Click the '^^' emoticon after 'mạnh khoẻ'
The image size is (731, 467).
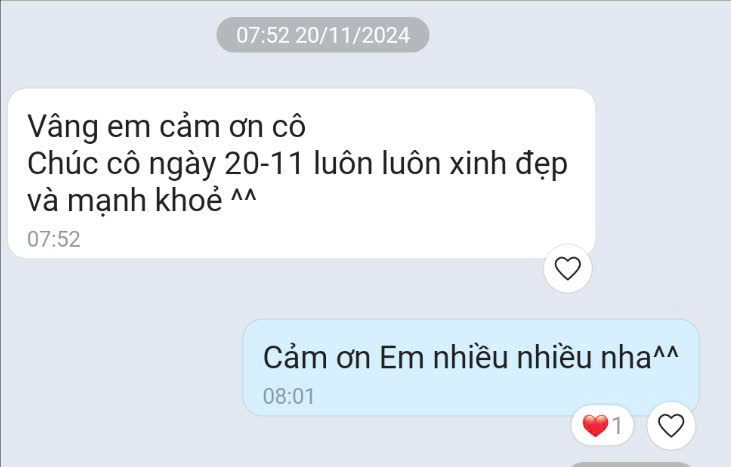coord(244,197)
